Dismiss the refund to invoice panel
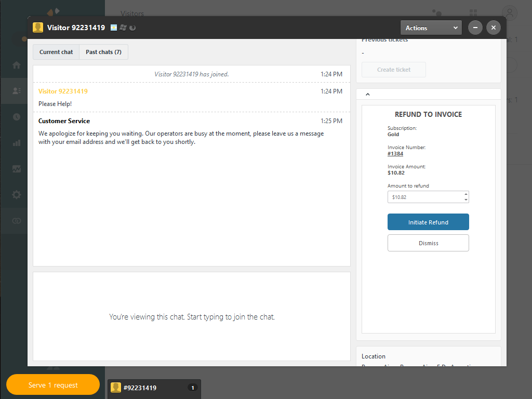The height and width of the screenshot is (399, 532). (428, 243)
